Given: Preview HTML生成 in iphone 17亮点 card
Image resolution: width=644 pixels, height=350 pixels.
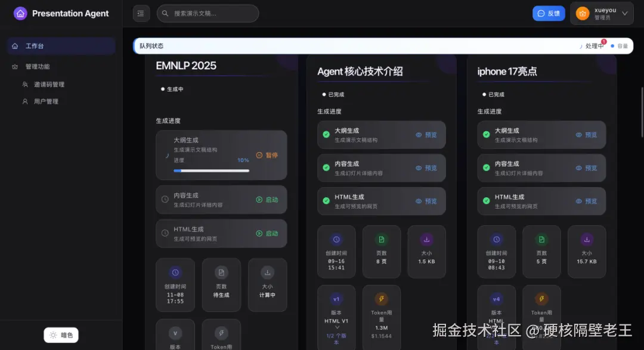Looking at the screenshot, I should coord(586,202).
